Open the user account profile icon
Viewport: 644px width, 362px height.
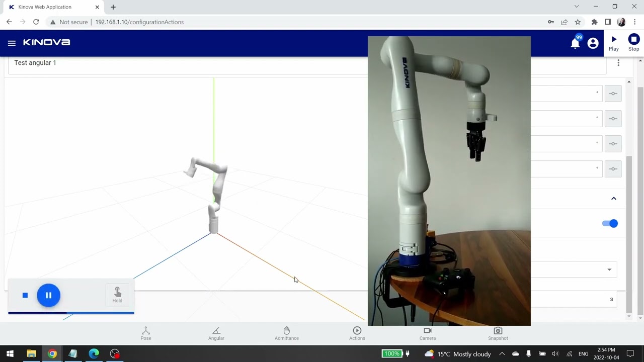pos(593,43)
